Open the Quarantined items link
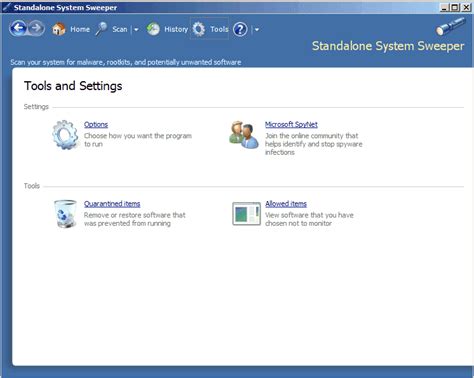This screenshot has width=474, height=378. click(112, 204)
